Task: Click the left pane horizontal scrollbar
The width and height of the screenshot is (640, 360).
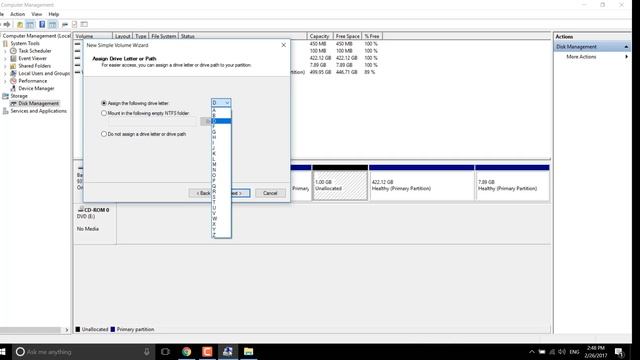Action: pyautogui.click(x=31, y=330)
